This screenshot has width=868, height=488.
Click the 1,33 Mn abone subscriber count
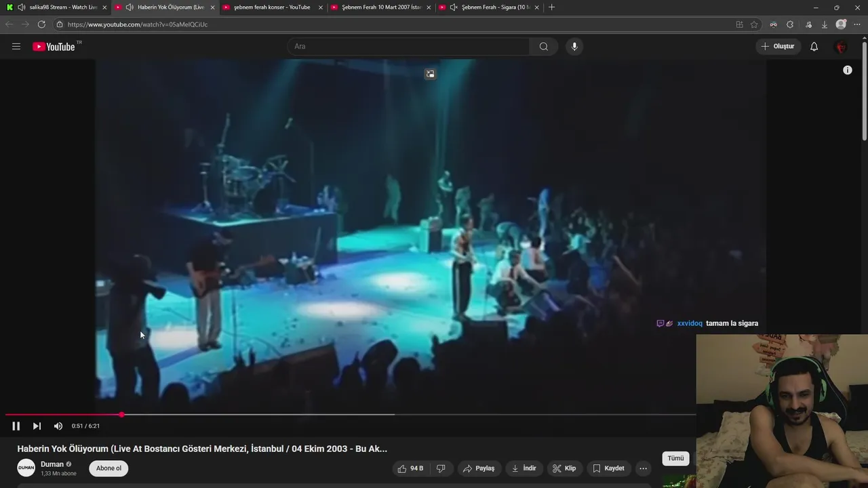pos(58,474)
